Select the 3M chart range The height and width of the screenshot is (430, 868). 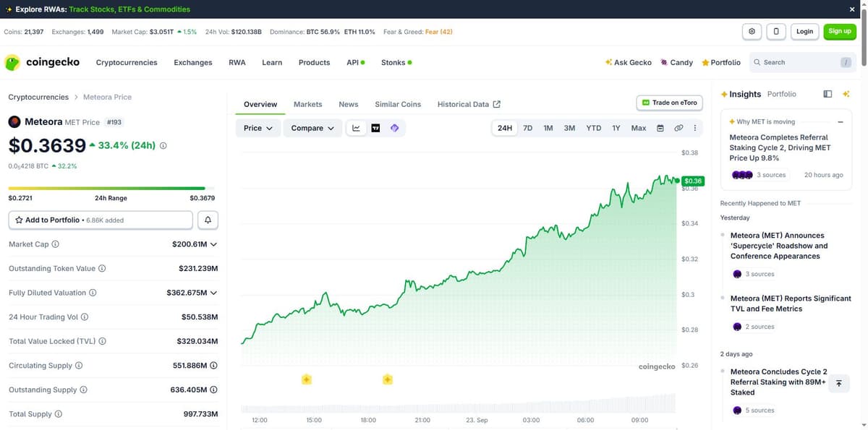click(569, 128)
